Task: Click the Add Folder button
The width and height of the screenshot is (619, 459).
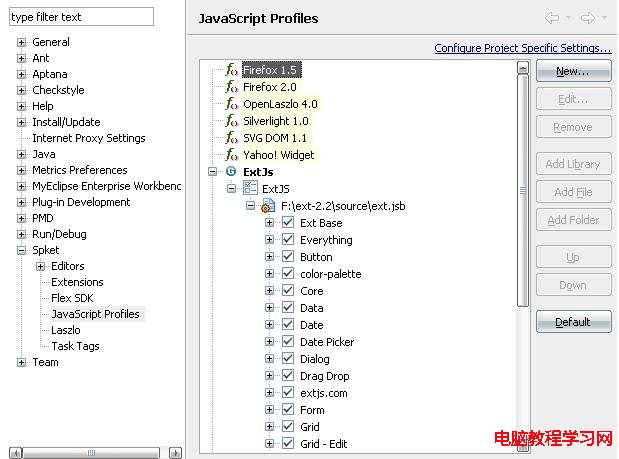Action: [574, 220]
